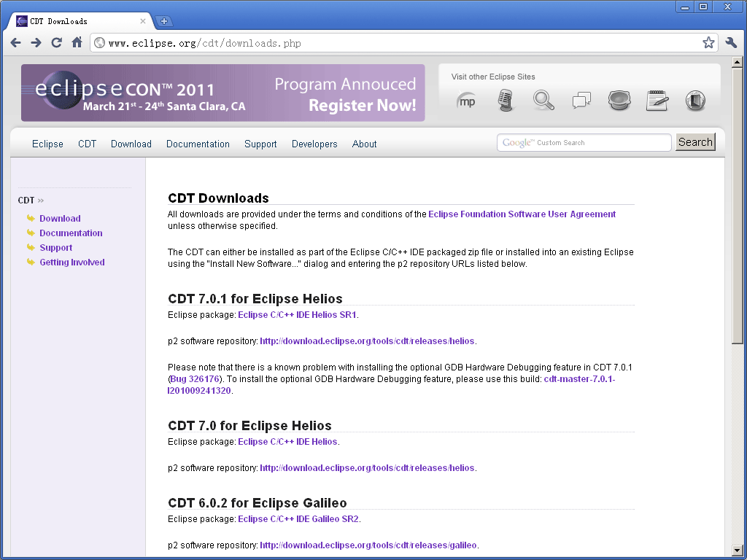Minimize the browser window
Screen dimensions: 747x560
[685, 7]
